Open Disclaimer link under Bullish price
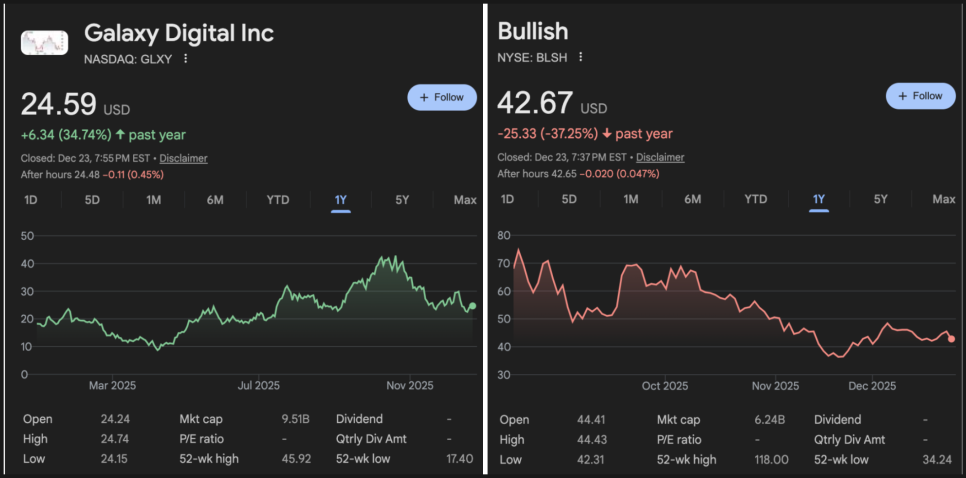Viewport: 966px width, 478px height. (x=660, y=157)
